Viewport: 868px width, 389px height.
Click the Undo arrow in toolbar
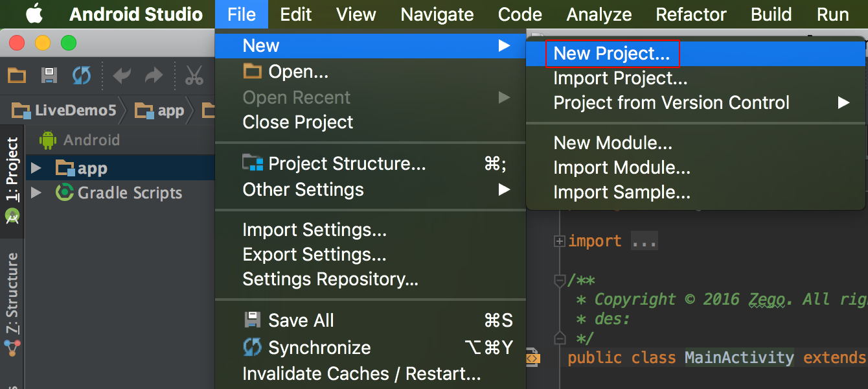pos(122,76)
